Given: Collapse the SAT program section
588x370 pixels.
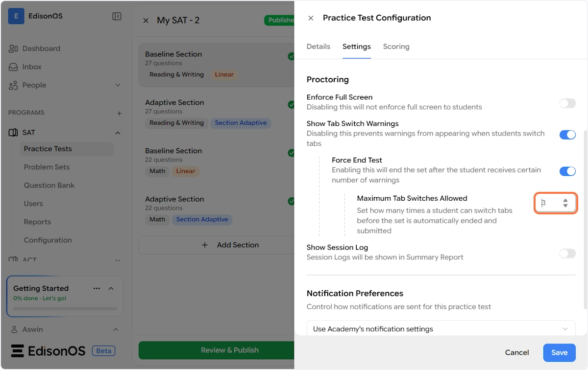Looking at the screenshot, I should point(118,133).
